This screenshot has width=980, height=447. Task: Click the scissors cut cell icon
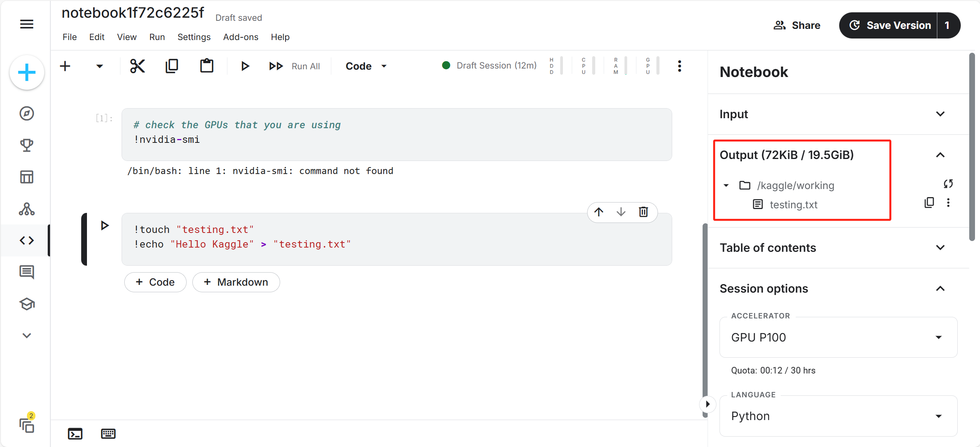pyautogui.click(x=137, y=66)
